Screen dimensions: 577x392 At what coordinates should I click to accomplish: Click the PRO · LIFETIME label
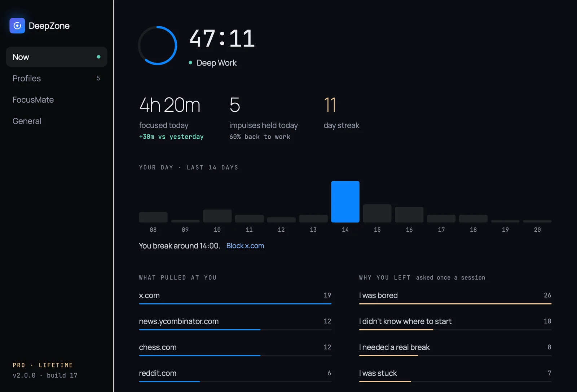point(43,365)
